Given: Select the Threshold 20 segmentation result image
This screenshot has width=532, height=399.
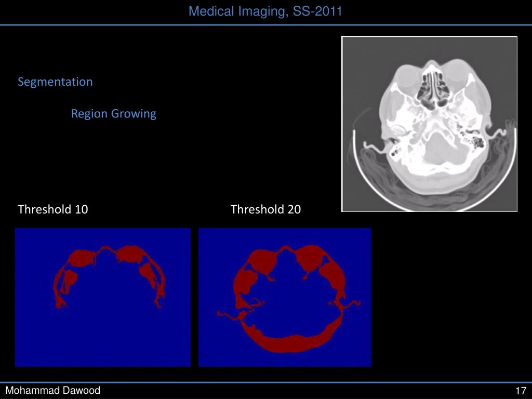Looking at the screenshot, I should click(285, 297).
